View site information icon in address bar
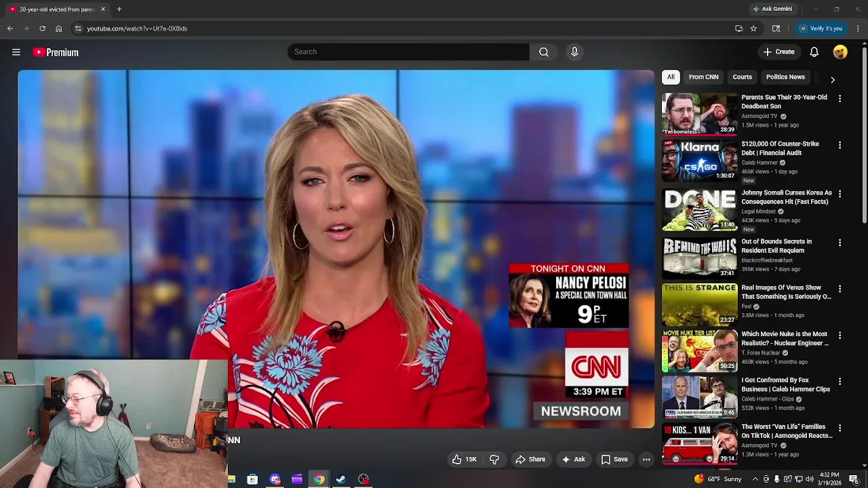The width and height of the screenshot is (868, 488). (78, 28)
